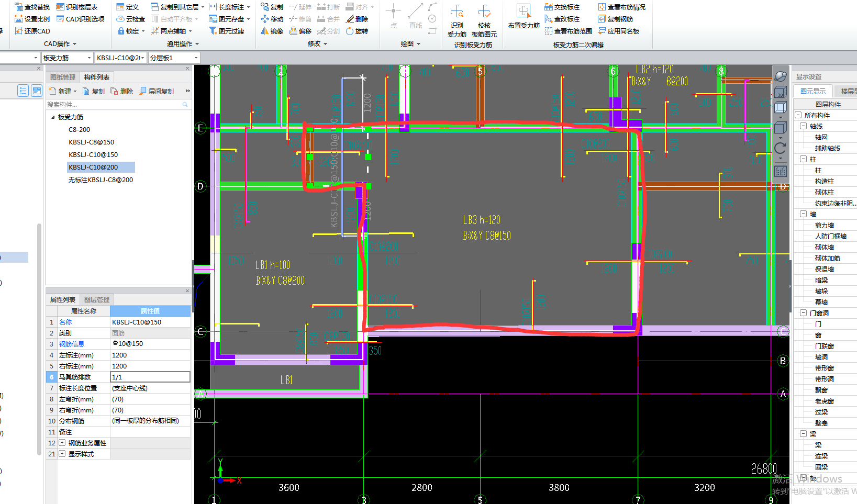This screenshot has width=857, height=504.
Task: Click 复制 button in component list
Action: pos(94,91)
